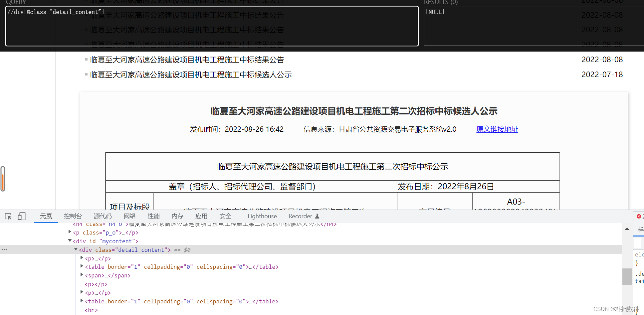Open the 原文链接地址 link
The image size is (644, 315).
click(497, 129)
